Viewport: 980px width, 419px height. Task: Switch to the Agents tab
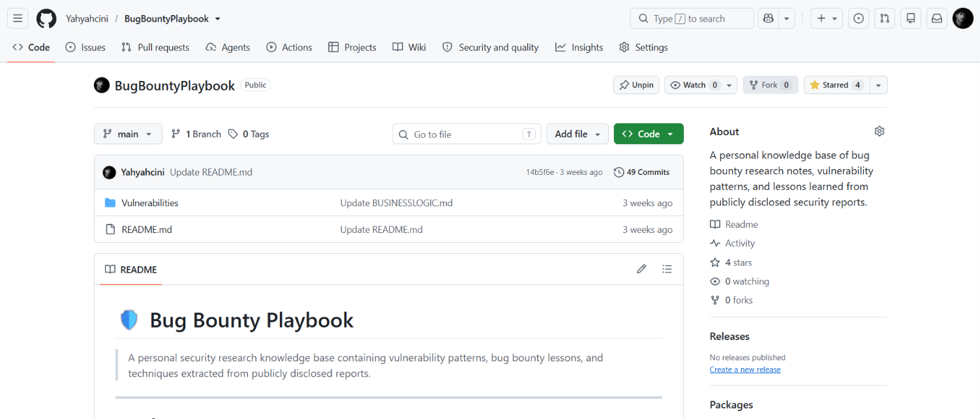point(228,47)
